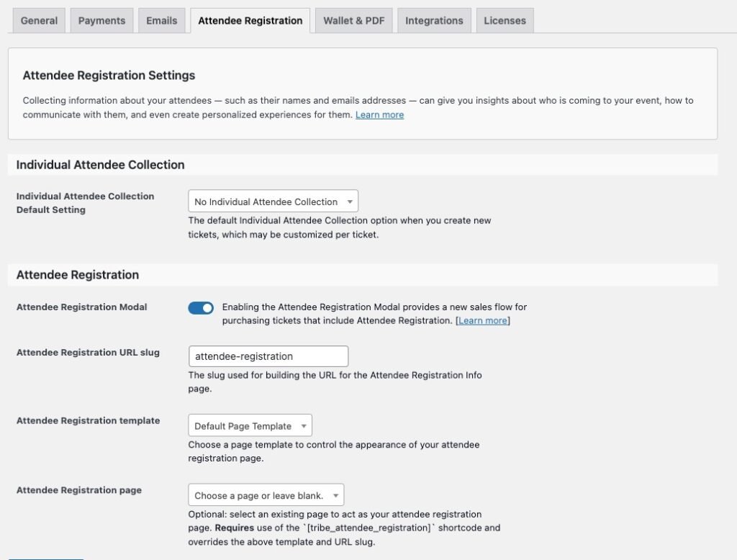The width and height of the screenshot is (737, 560).
Task: Open the Individual Attendee Collection dropdown
Action: click(x=273, y=201)
